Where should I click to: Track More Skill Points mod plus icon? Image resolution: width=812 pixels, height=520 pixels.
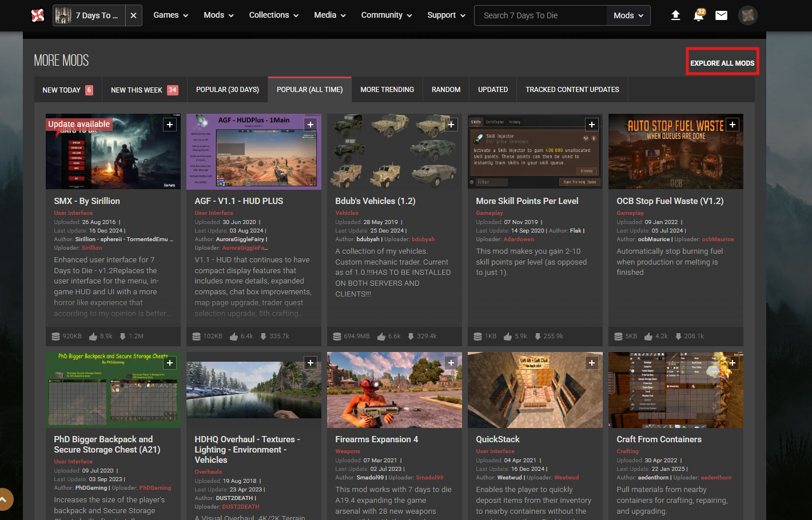click(x=592, y=125)
